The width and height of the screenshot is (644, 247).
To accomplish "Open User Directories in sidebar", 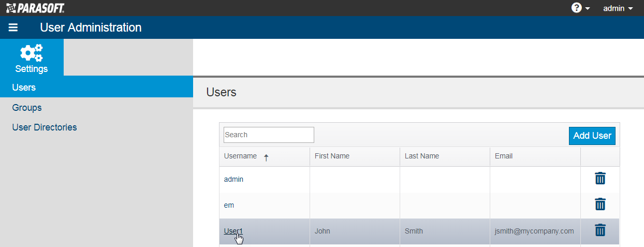I will (45, 127).
